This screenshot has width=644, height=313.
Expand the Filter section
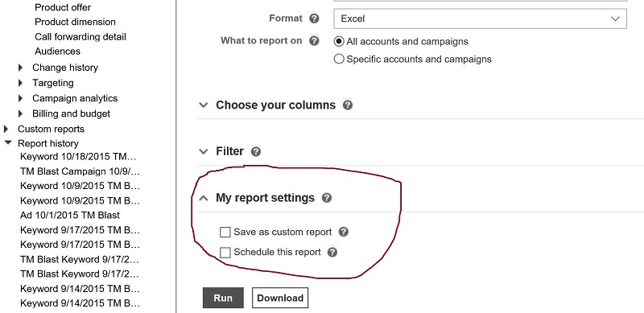(203, 151)
